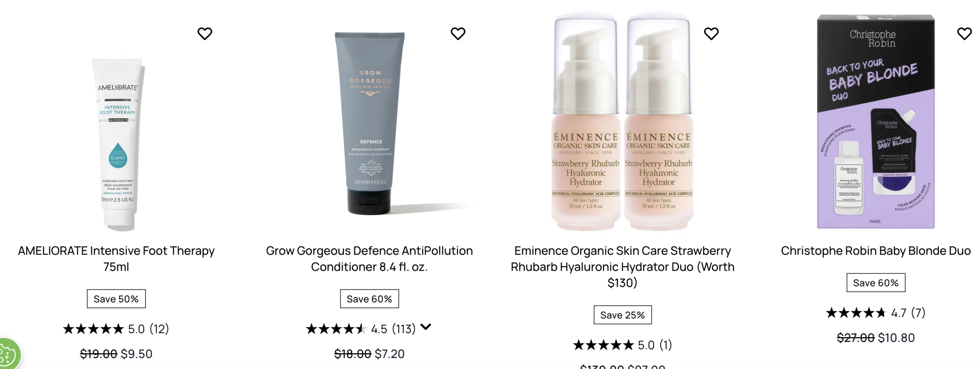Open Grow Gorgeous Defence AntiPollution Conditioner title
The width and height of the screenshot is (980, 369).
click(369, 258)
